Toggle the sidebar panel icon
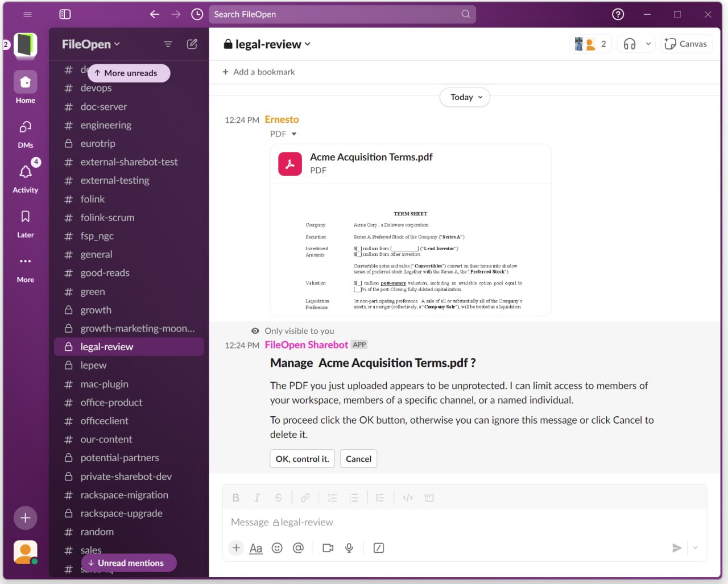Image resolution: width=728 pixels, height=584 pixels. click(65, 14)
